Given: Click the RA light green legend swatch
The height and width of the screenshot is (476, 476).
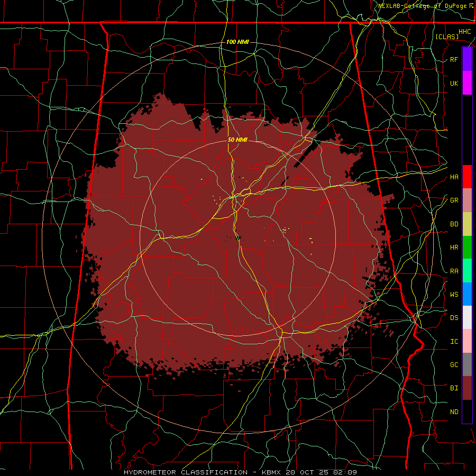Looking at the screenshot, I should 467,271.
